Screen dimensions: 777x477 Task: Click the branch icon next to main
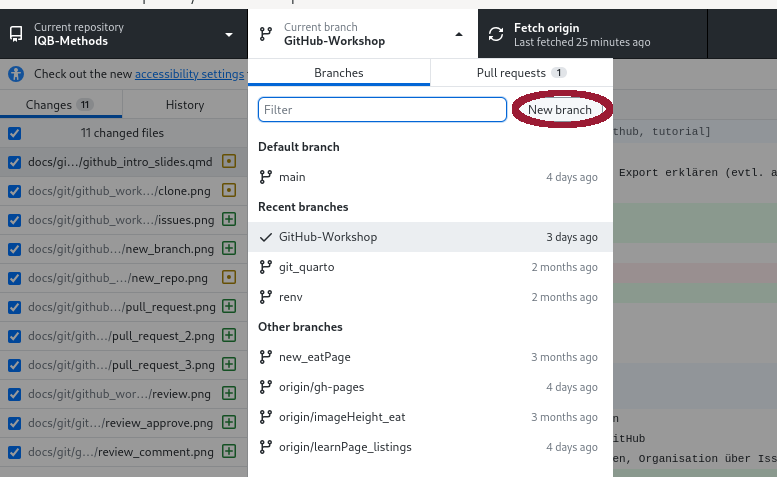click(266, 177)
